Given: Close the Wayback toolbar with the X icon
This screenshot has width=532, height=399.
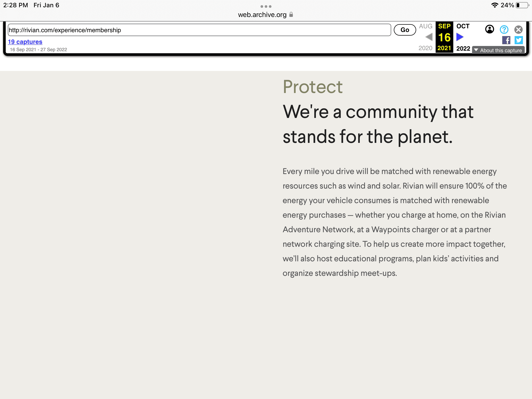Looking at the screenshot, I should pos(518,29).
